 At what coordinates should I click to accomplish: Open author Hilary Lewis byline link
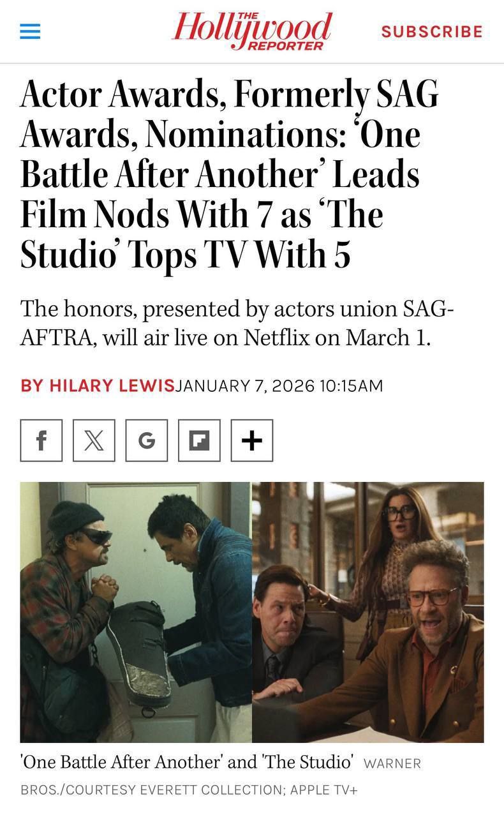tap(98, 386)
